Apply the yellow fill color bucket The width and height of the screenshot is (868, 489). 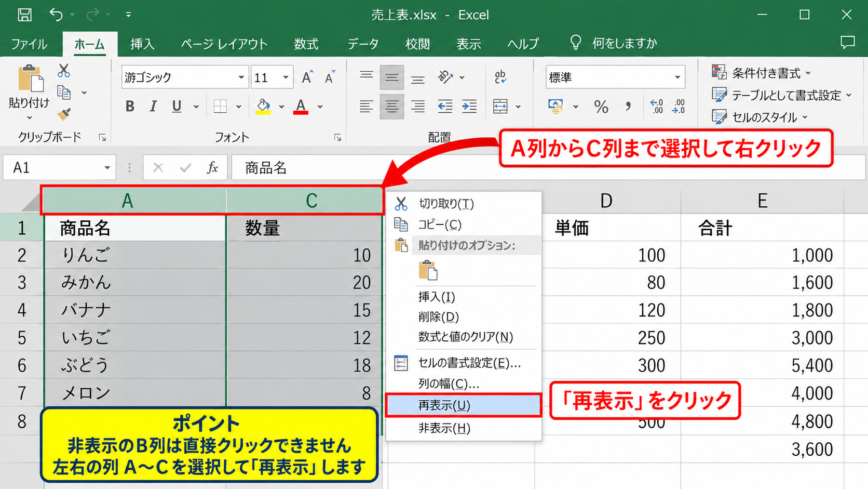[263, 107]
